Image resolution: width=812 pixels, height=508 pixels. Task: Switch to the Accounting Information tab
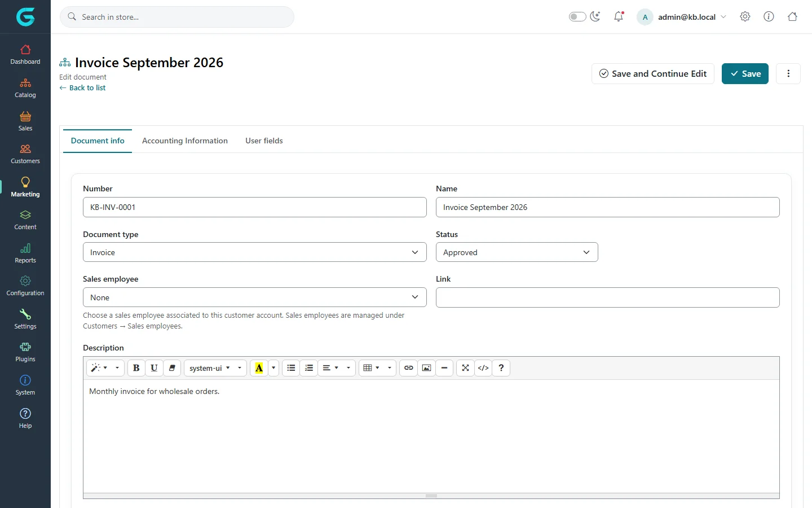click(185, 141)
